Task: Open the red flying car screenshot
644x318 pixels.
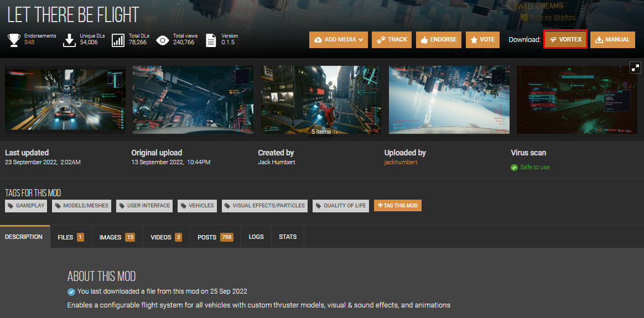Action: point(321,100)
